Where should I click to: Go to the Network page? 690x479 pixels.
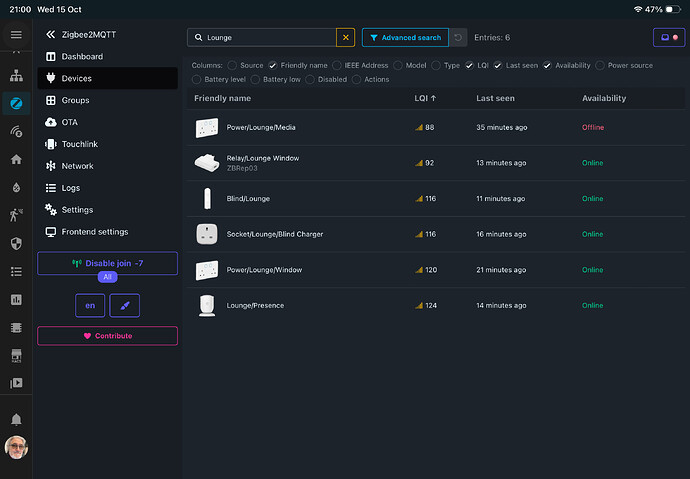click(x=77, y=166)
